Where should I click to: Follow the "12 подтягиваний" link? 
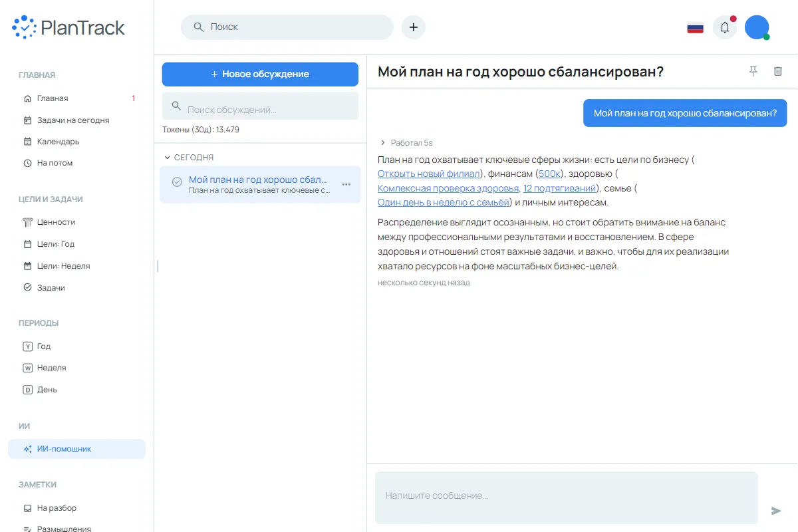coord(560,188)
